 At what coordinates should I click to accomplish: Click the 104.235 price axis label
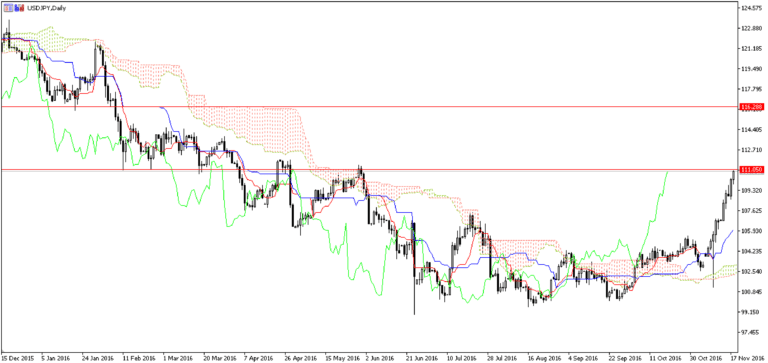pyautogui.click(x=750, y=251)
